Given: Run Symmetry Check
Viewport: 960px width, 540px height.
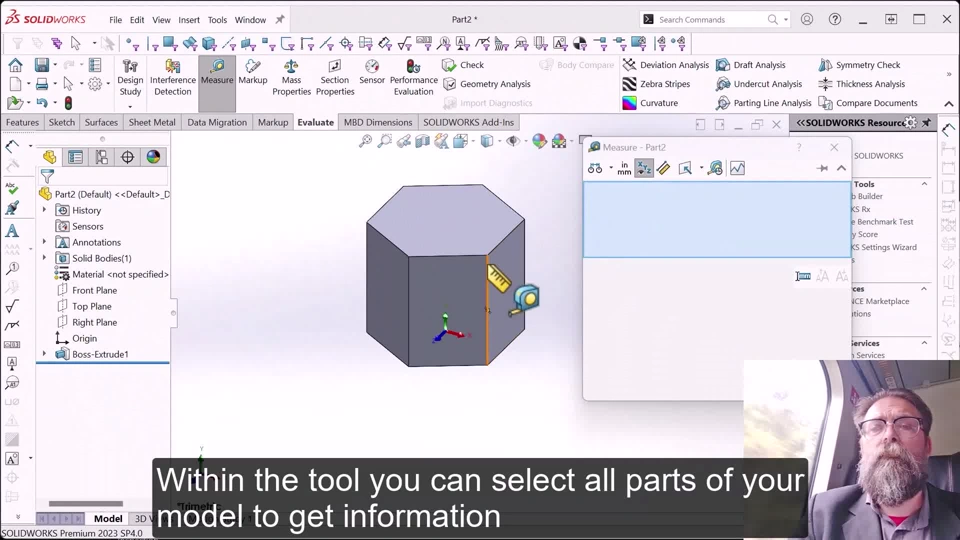Looking at the screenshot, I should pyautogui.click(x=860, y=65).
